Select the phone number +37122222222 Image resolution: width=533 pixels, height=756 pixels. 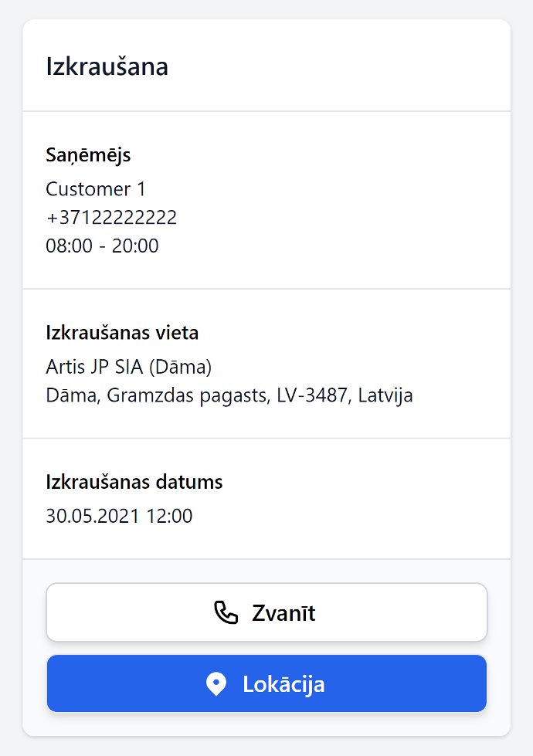click(x=111, y=218)
